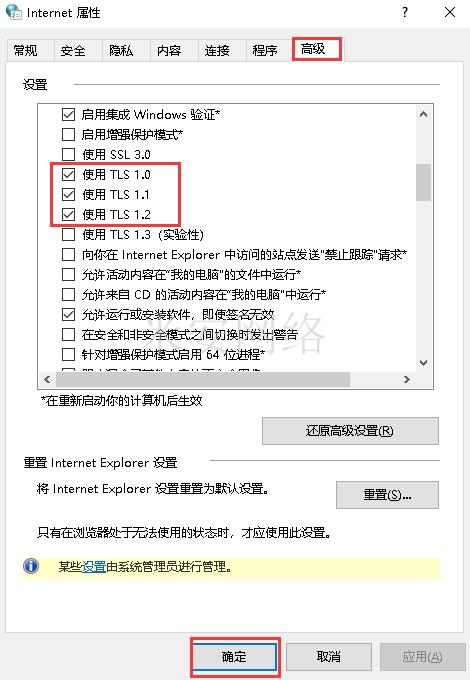Enable 使用 SSL 3.0 checkbox

coord(69,154)
